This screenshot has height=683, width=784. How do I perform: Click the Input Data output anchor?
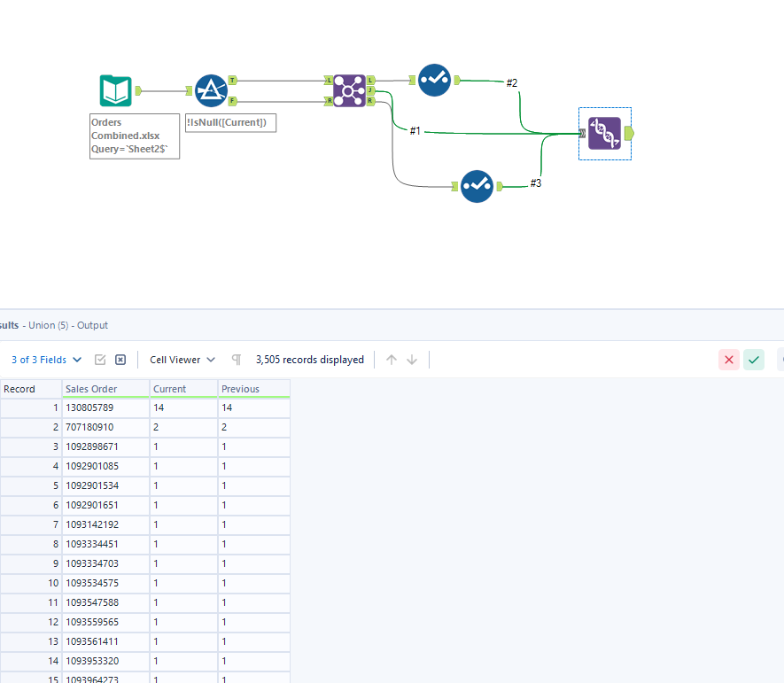pyautogui.click(x=138, y=90)
